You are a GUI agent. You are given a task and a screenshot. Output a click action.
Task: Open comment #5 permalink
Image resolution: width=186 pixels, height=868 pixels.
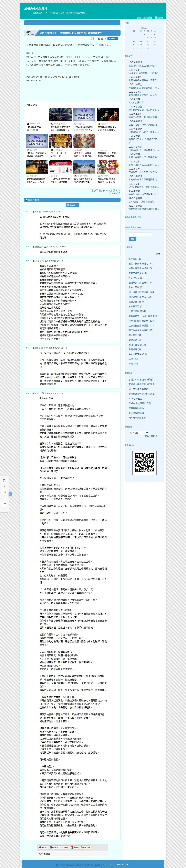(x=27, y=393)
